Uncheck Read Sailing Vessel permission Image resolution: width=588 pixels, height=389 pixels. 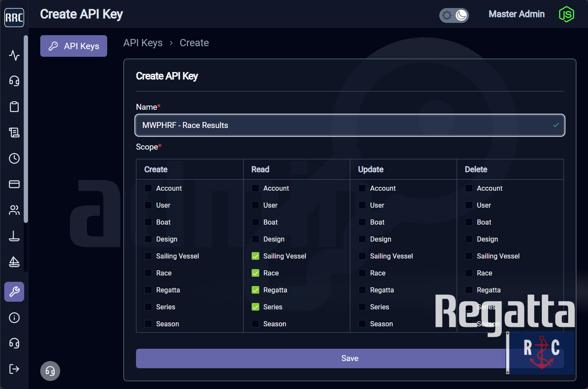[x=255, y=256]
